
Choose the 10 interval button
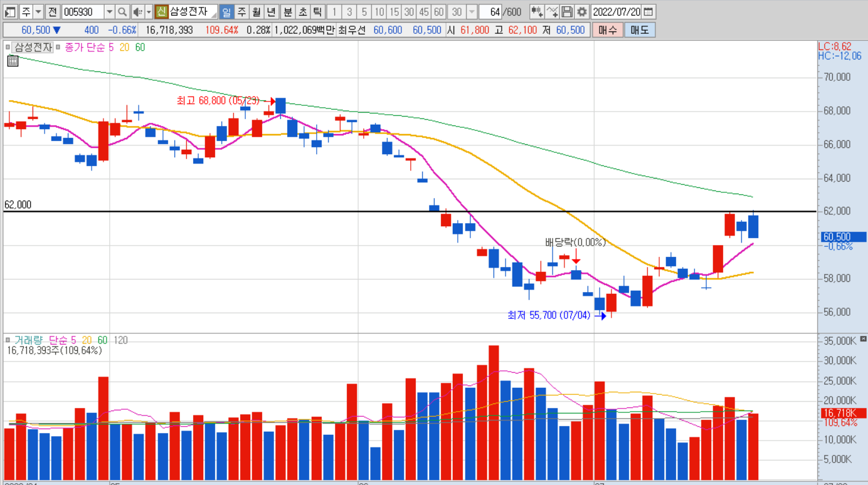(x=379, y=12)
